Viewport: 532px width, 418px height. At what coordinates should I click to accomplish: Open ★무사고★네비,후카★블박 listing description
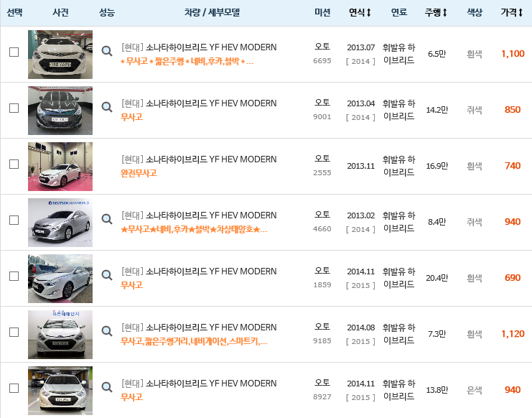click(x=194, y=229)
